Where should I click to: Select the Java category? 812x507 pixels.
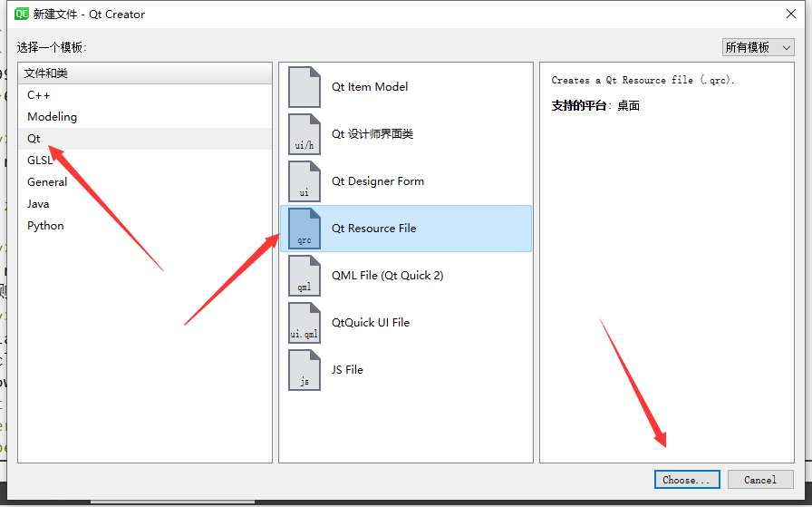click(x=145, y=204)
